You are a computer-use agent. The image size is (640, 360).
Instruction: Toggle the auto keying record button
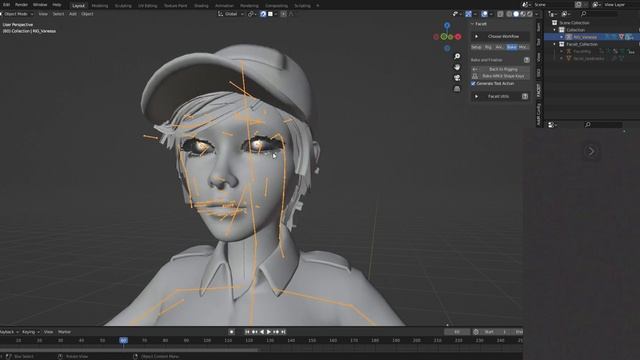click(231, 332)
